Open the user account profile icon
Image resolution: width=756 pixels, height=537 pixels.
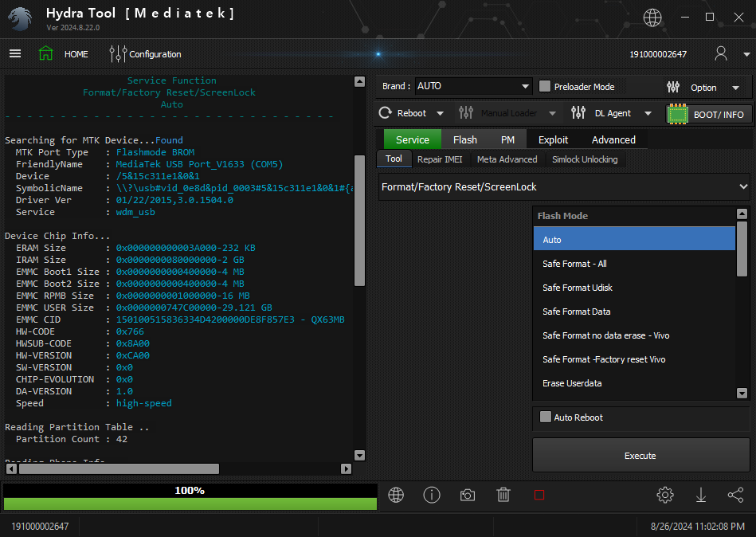coord(721,53)
